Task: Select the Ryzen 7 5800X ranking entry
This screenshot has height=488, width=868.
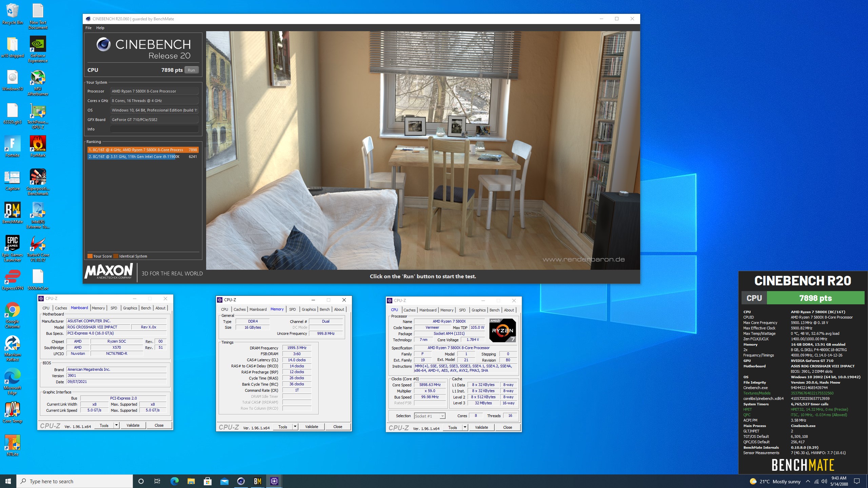Action: pos(143,150)
